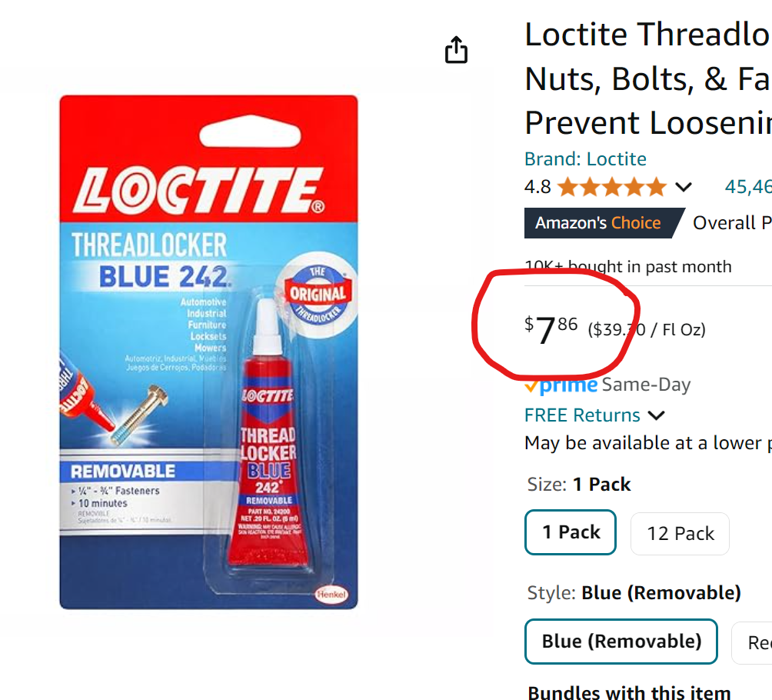The width and height of the screenshot is (772, 700).
Task: Expand the FREE Returns details chevron
Action: click(x=657, y=415)
